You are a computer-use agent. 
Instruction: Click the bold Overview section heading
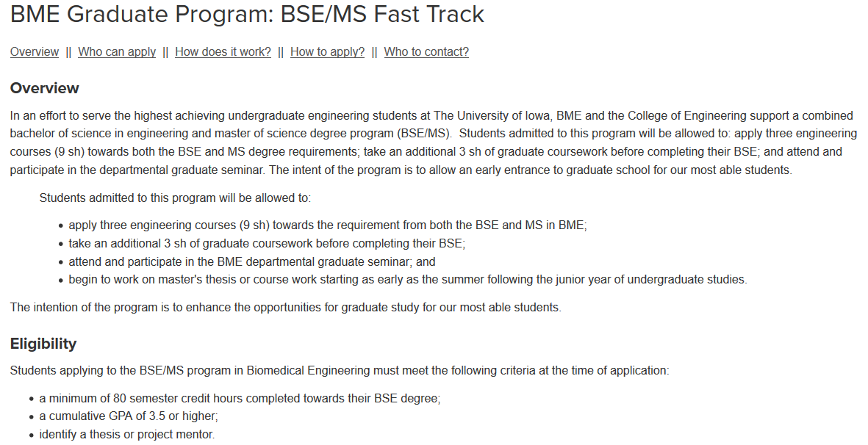point(44,88)
